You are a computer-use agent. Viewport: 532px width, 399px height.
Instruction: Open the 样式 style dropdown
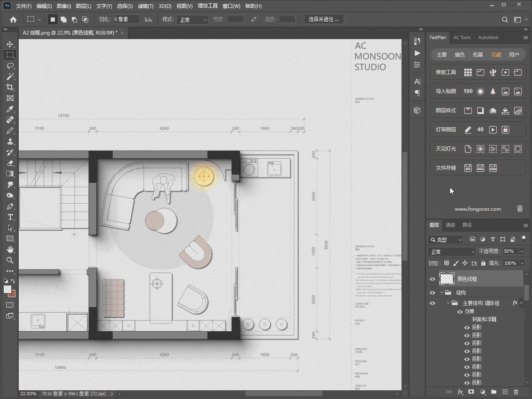[x=192, y=20]
